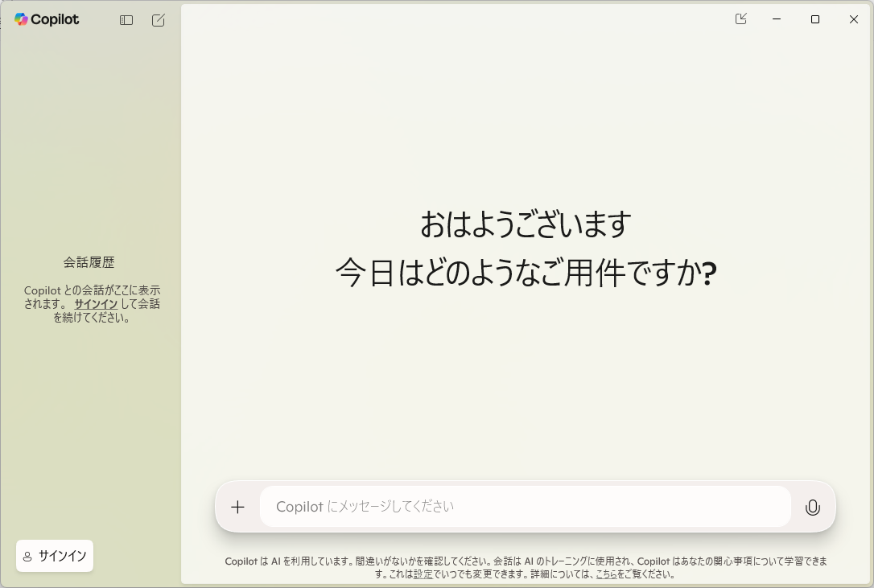The width and height of the screenshot is (874, 588).
Task: Focus the 'Copilot にメッセージしてください' input field
Action: tap(525, 507)
